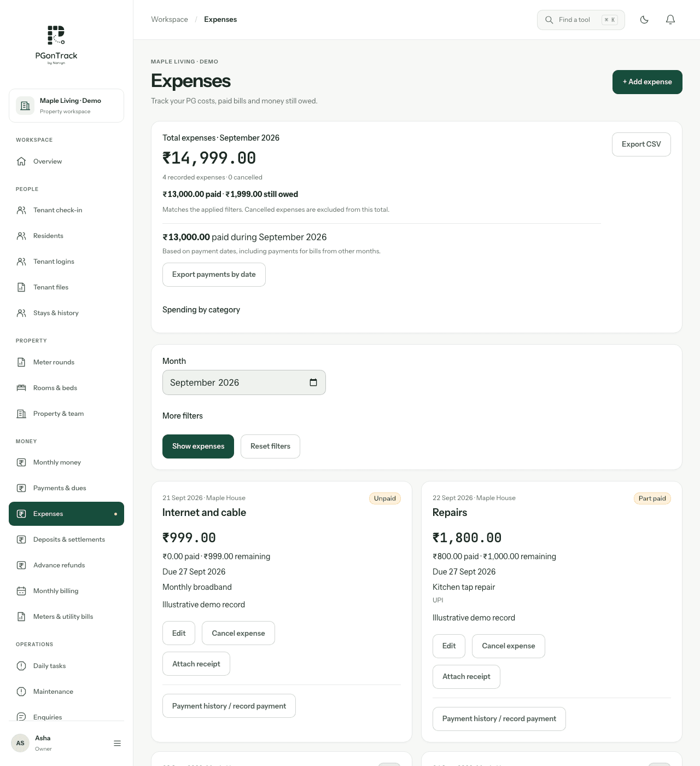Toggle dark mode with the moon icon
The image size is (700, 766).
[644, 20]
